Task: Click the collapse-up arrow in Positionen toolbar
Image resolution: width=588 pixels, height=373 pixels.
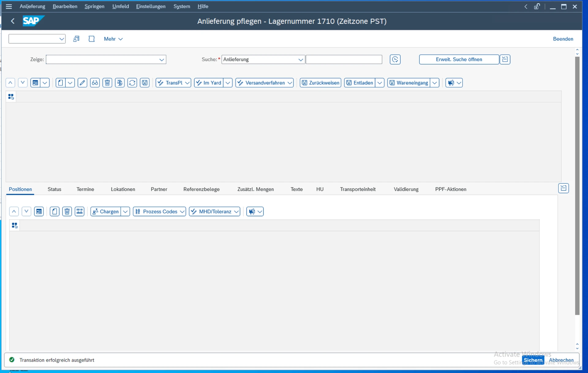Action: [x=14, y=211]
